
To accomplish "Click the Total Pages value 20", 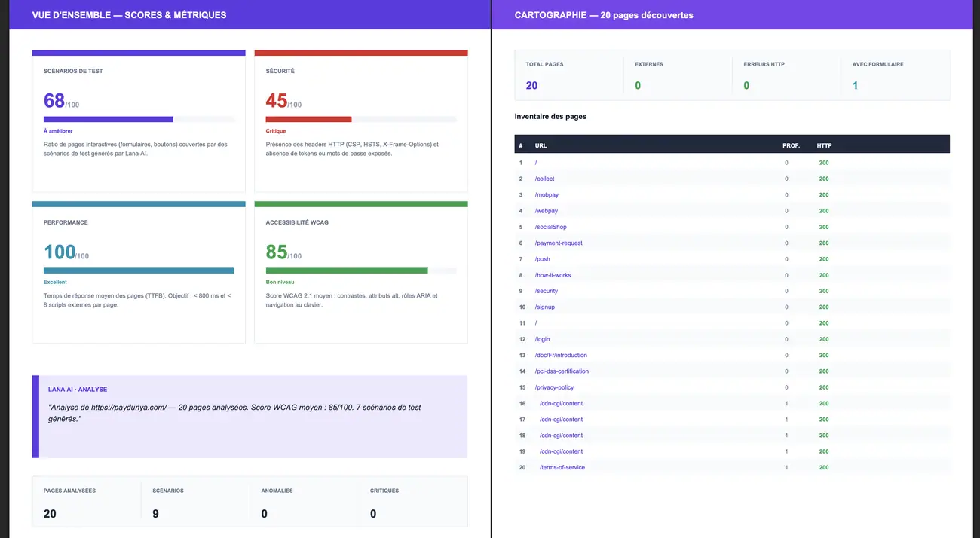I will point(531,86).
